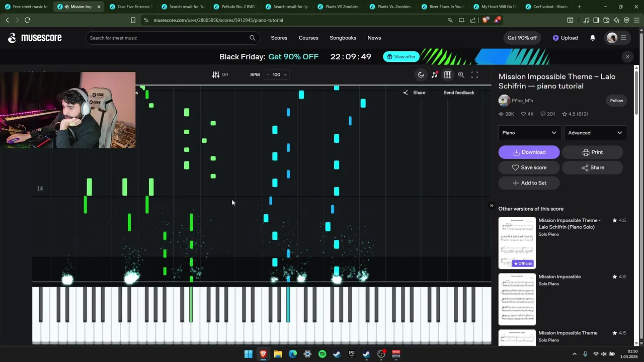Open Brave playlist music icon
The height and width of the screenshot is (362, 644).
point(586,20)
